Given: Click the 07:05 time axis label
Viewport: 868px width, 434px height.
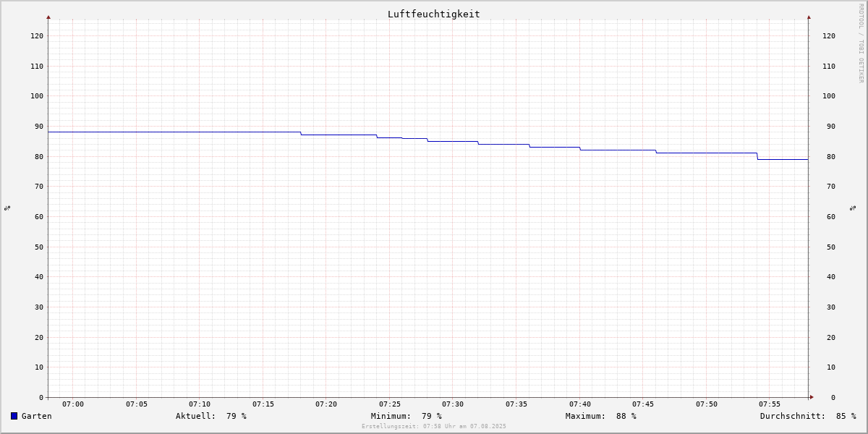Looking at the screenshot, I should 137,404.
